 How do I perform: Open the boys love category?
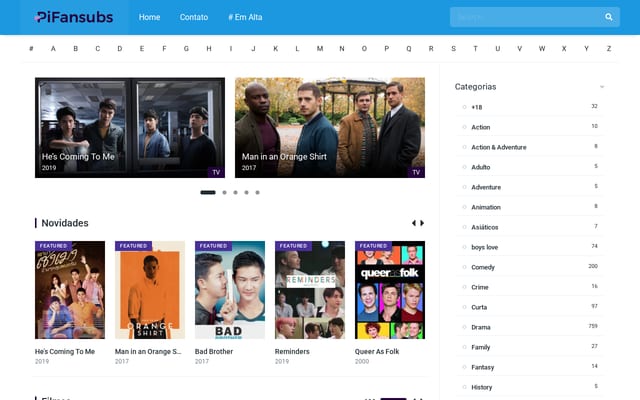pos(484,247)
